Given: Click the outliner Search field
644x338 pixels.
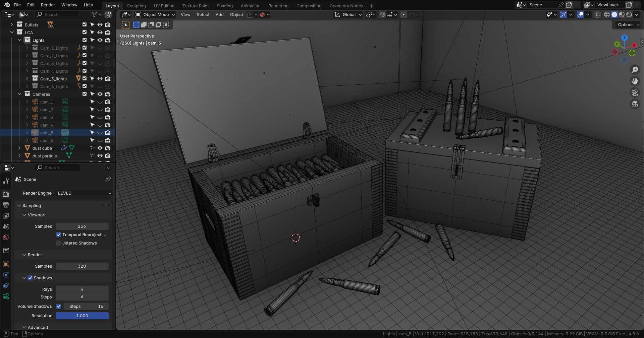Looking at the screenshot, I should [57, 15].
